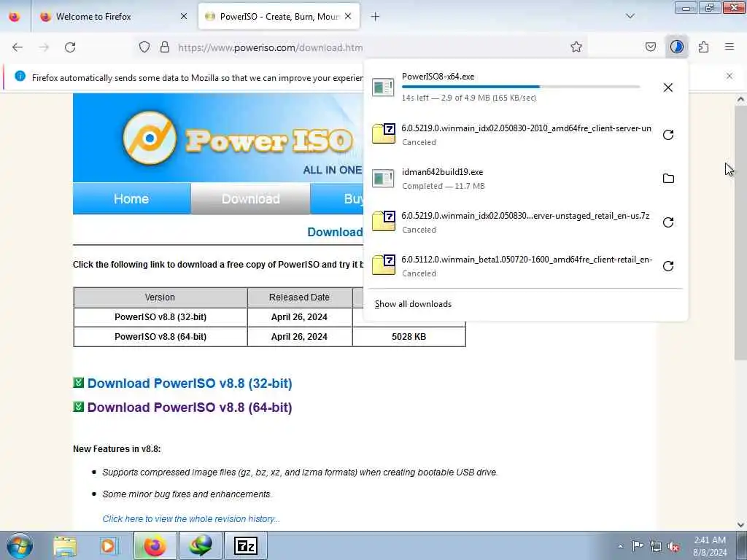Click the PowerISO8-x64.exe download progress bar
The height and width of the screenshot is (560, 747).
click(521, 87)
